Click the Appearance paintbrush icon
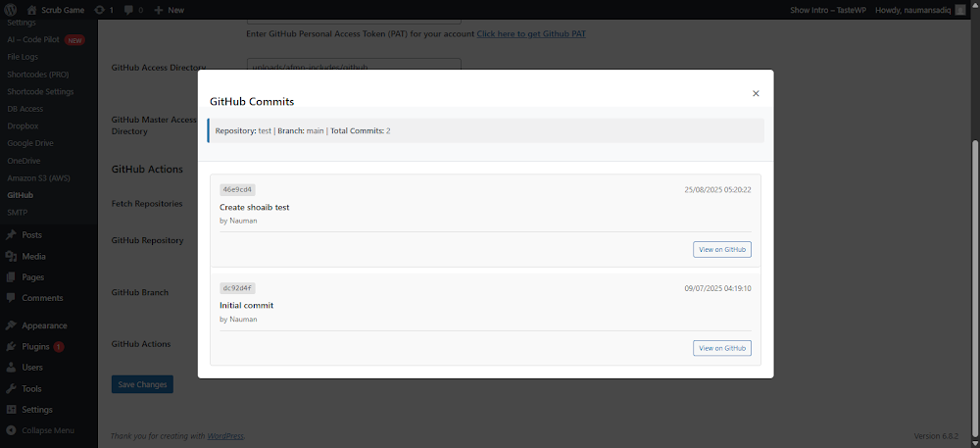Viewport: 980px width, 448px height. tap(10, 325)
